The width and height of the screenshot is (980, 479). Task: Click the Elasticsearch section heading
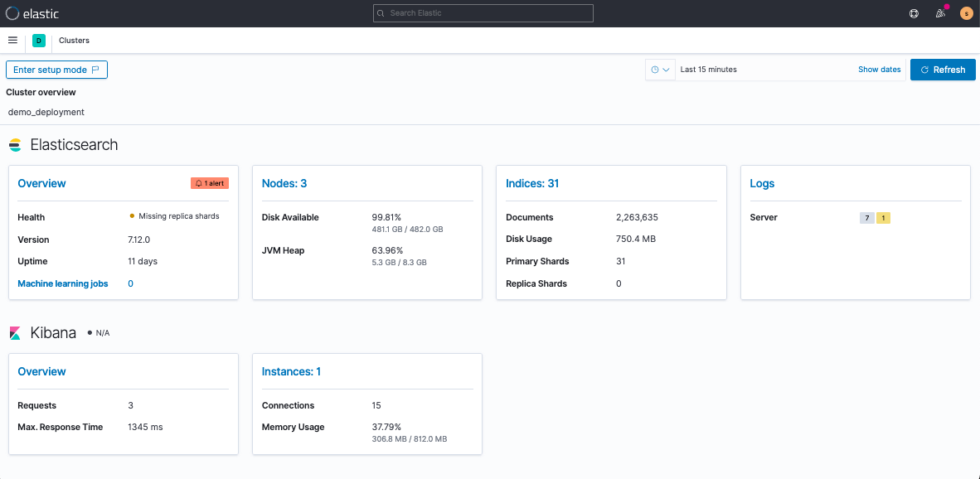click(x=74, y=145)
